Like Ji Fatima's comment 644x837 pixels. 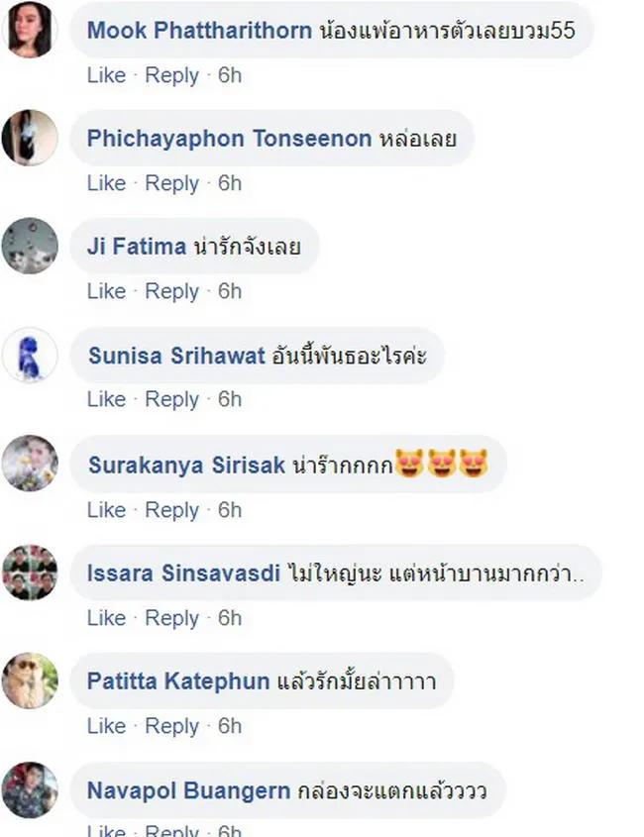point(106,291)
